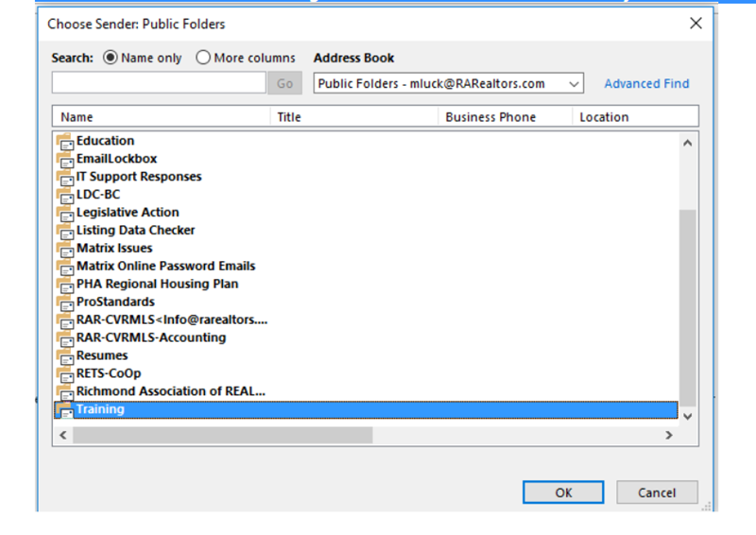Click the Legislative Action folder icon

pos(64,213)
